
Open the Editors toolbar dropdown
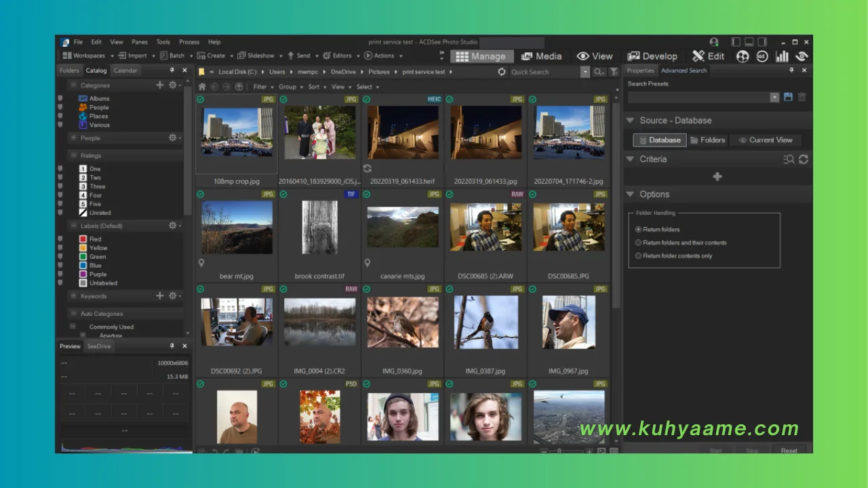[x=340, y=56]
